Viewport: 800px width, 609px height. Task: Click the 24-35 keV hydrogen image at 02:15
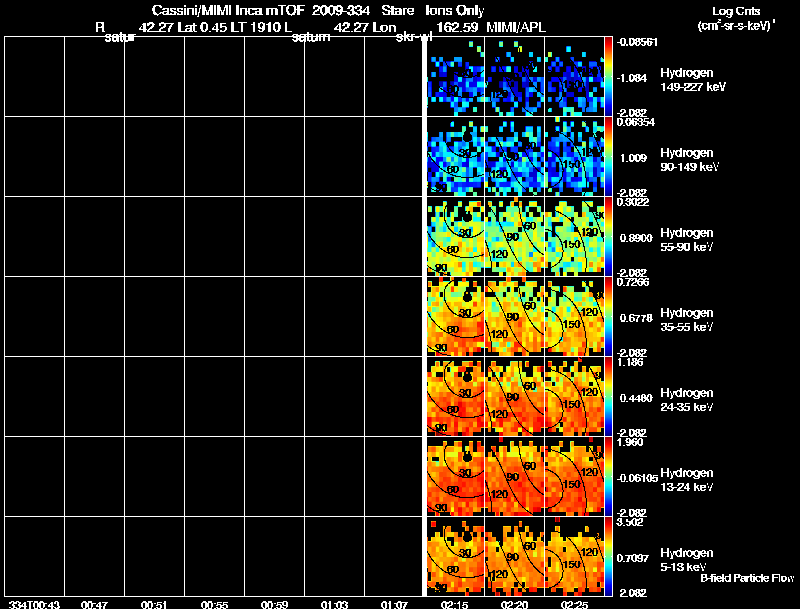(455, 396)
